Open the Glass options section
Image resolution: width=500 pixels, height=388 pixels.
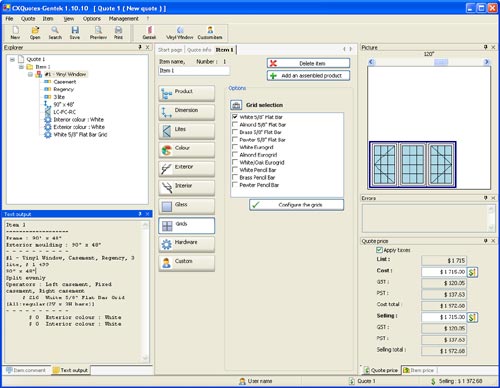pos(187,207)
